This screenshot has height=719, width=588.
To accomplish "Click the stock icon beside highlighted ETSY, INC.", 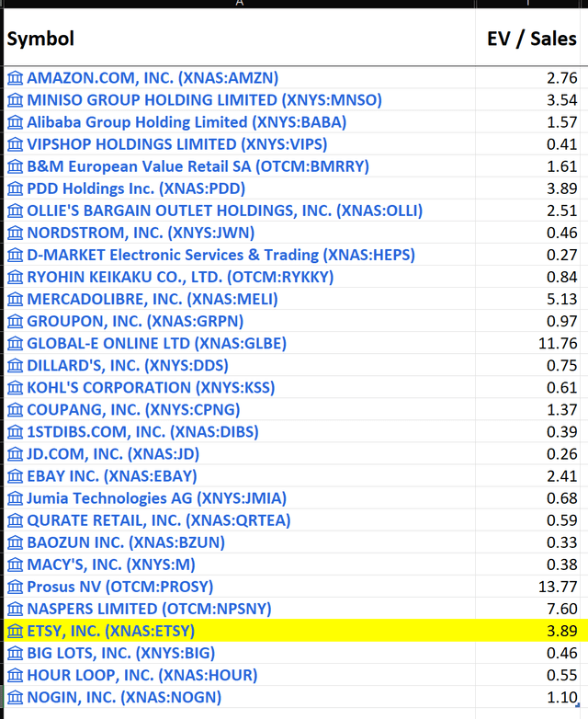I will pyautogui.click(x=15, y=631).
